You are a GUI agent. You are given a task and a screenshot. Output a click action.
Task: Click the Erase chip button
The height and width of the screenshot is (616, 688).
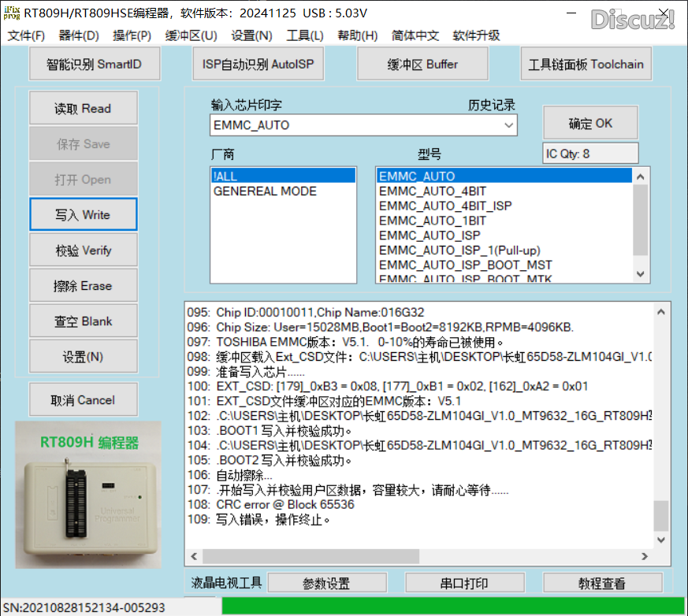pyautogui.click(x=83, y=286)
